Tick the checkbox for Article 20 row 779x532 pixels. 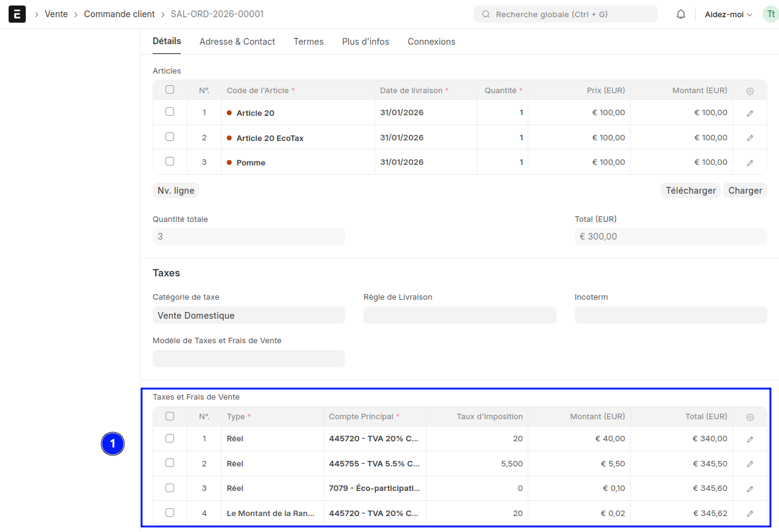tap(170, 112)
